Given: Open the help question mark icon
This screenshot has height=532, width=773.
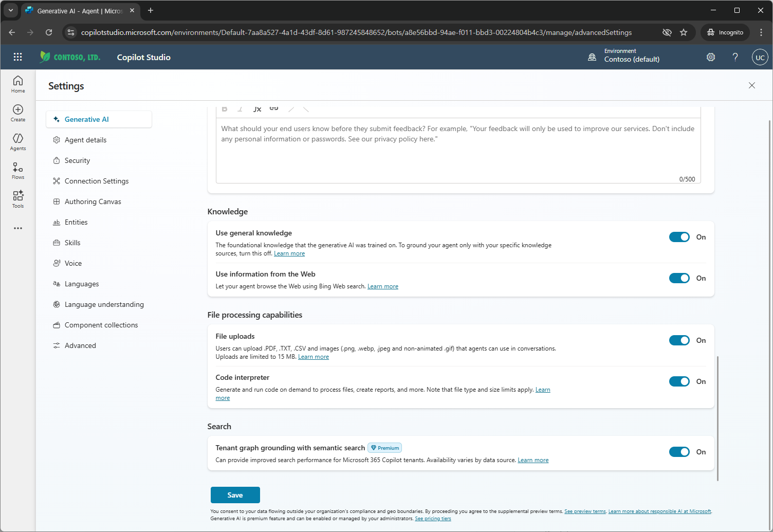Looking at the screenshot, I should (735, 57).
